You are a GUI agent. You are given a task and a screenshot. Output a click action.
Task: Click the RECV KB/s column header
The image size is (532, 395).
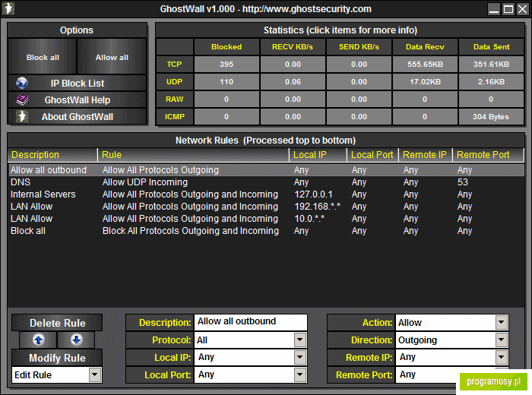[x=293, y=47]
